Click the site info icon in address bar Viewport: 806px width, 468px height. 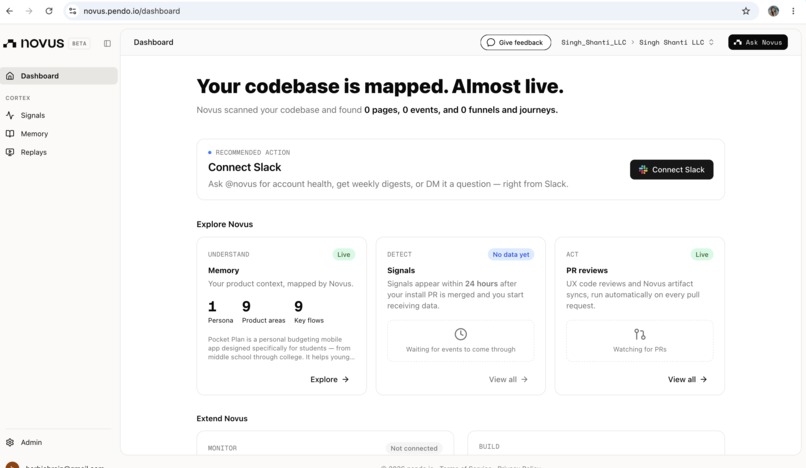pos(72,11)
